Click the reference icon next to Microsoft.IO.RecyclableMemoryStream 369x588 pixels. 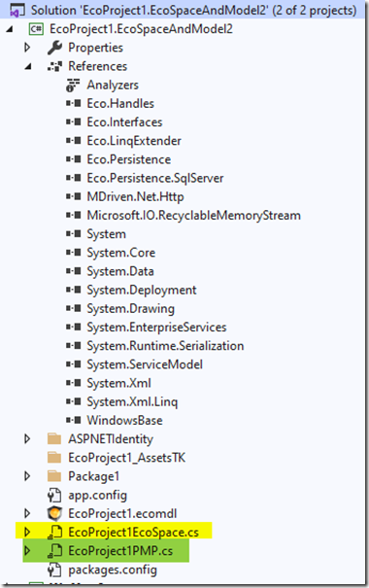[74, 216]
